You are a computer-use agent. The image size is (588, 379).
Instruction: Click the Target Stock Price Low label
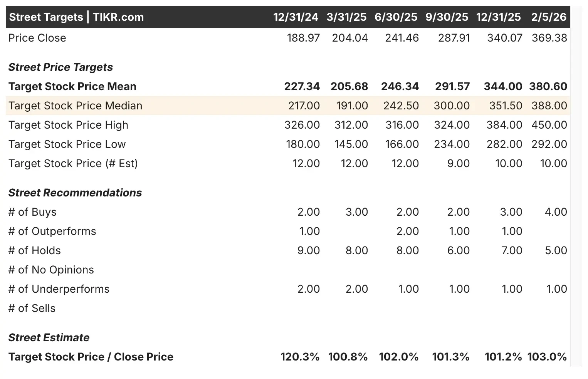[67, 144]
